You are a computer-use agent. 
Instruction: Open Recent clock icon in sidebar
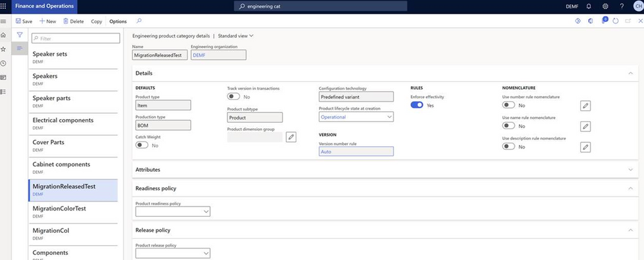pyautogui.click(x=3, y=63)
